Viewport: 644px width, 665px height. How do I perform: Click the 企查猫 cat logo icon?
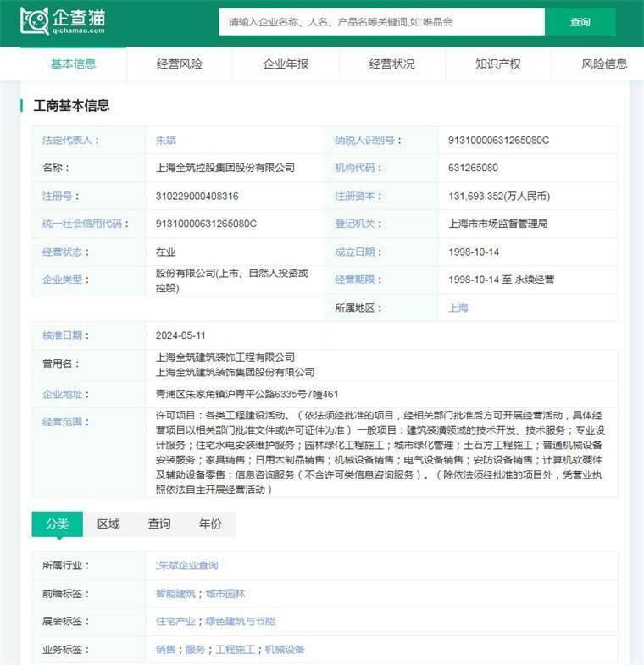point(34,20)
